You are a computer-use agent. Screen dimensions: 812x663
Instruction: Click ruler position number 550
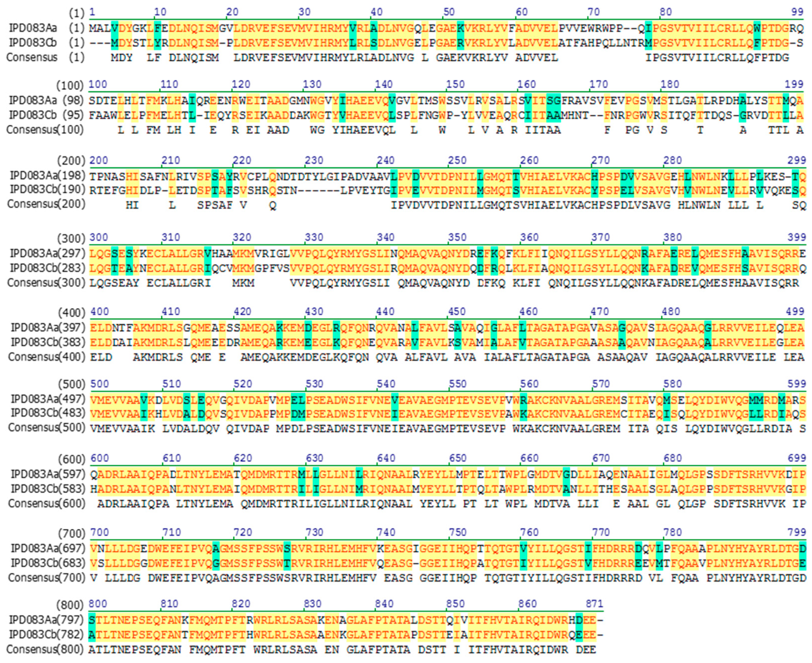pyautogui.click(x=458, y=384)
